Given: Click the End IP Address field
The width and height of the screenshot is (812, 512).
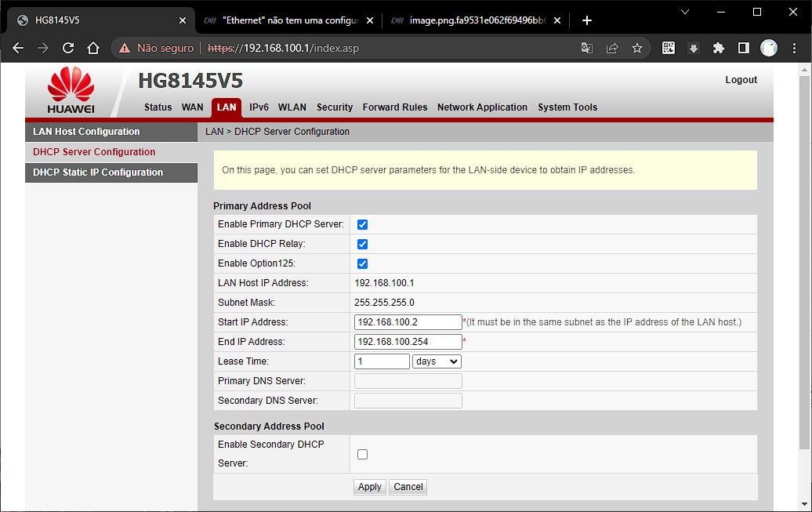Looking at the screenshot, I should 408,342.
